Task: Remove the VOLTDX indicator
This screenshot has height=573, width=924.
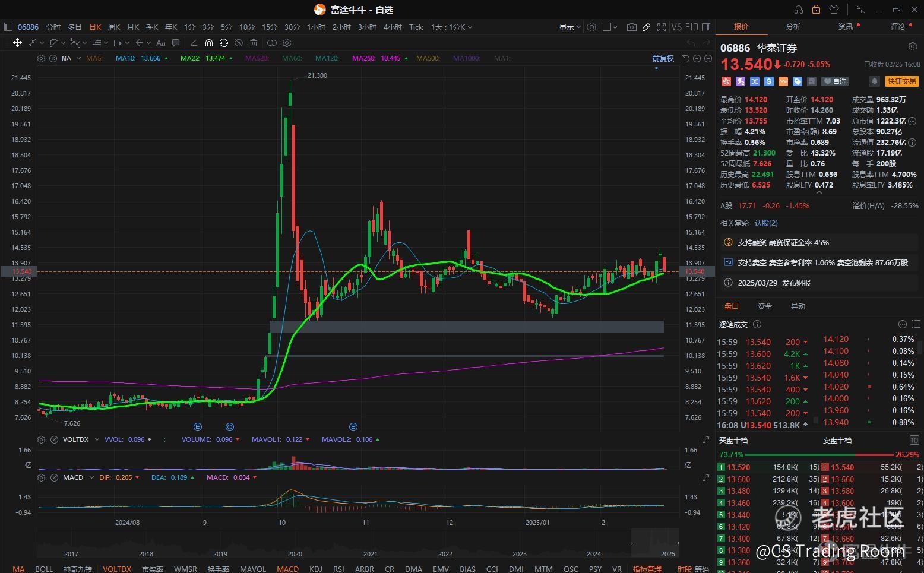Action: click(53, 439)
